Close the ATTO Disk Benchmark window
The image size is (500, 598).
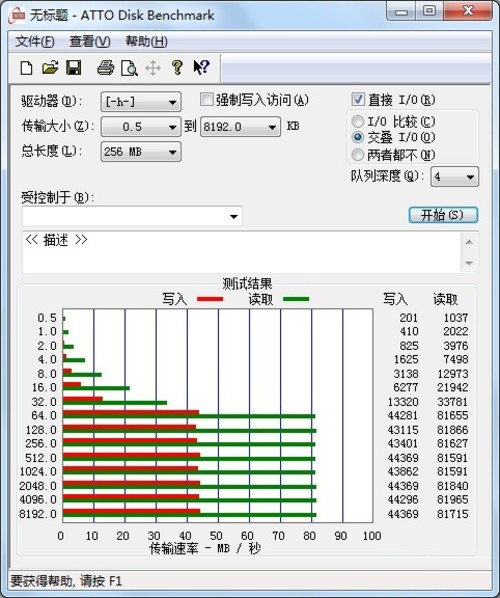(x=468, y=11)
